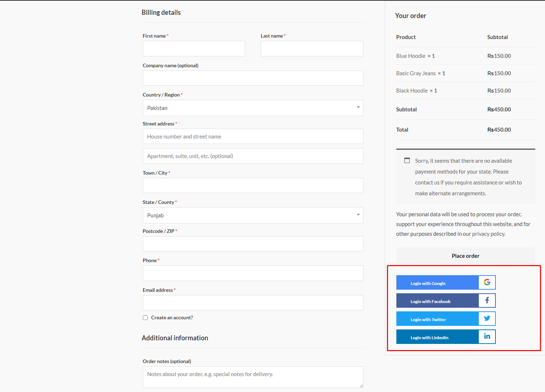Viewport: 545px width, 392px height.
Task: Click the LinkedIn logo icon
Action: pyautogui.click(x=487, y=336)
